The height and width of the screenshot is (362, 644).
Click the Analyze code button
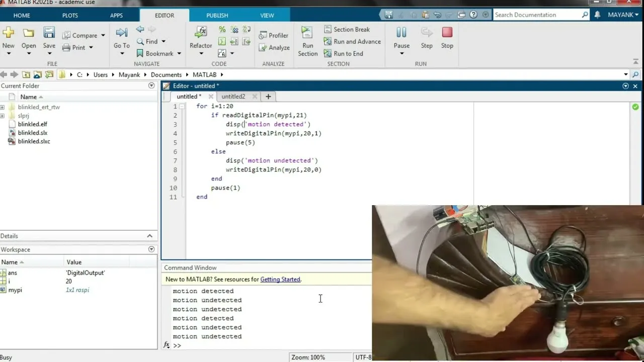coord(274,48)
